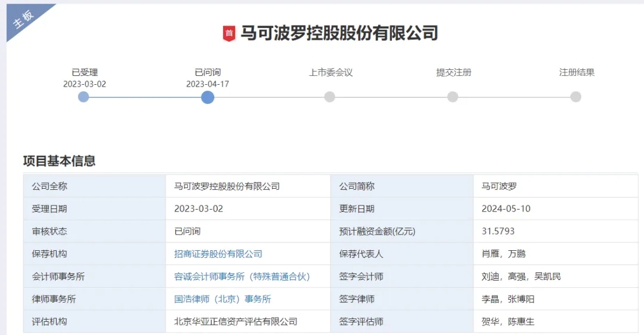Click the appraisers 贺华，陈惠生
Viewport: 644px width, 335px height.
tap(508, 321)
